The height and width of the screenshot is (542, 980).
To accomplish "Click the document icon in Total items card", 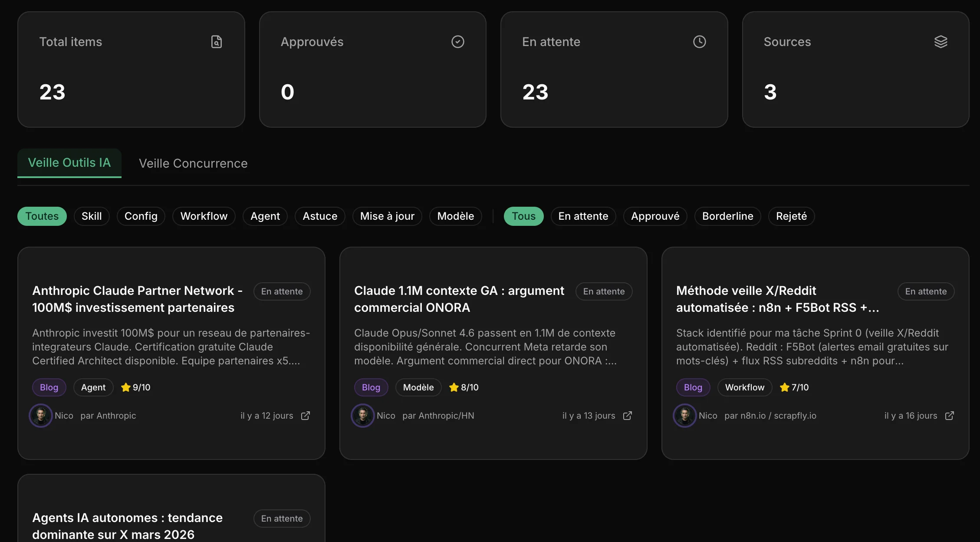I will tap(216, 42).
